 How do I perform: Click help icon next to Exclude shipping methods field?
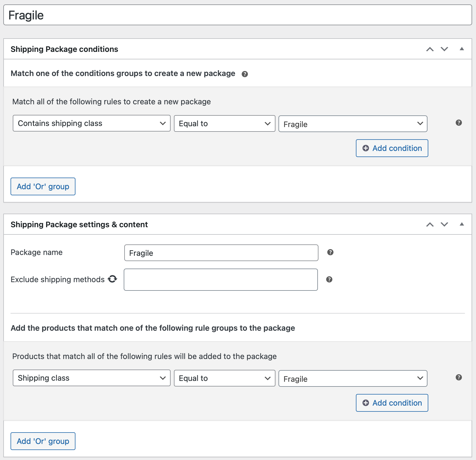click(329, 279)
